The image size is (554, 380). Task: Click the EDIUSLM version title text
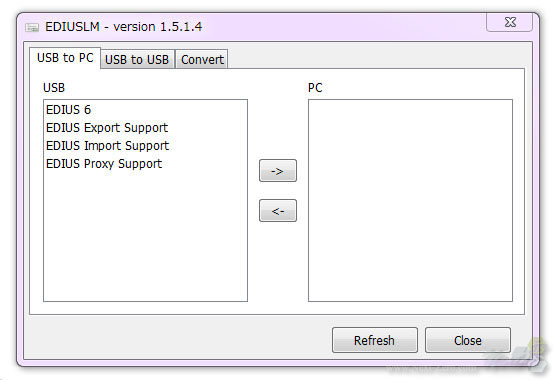[x=124, y=27]
